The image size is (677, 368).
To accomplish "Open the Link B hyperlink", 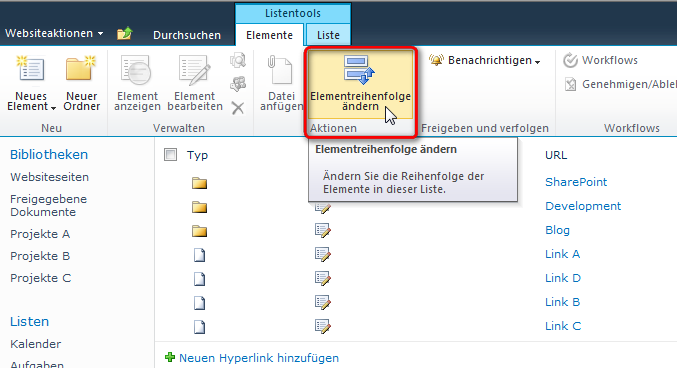I will pyautogui.click(x=563, y=302).
